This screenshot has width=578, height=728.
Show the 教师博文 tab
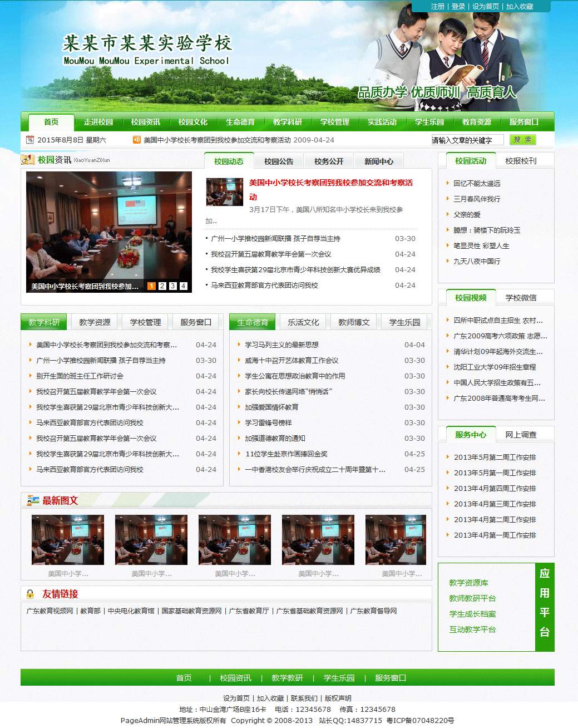(354, 322)
